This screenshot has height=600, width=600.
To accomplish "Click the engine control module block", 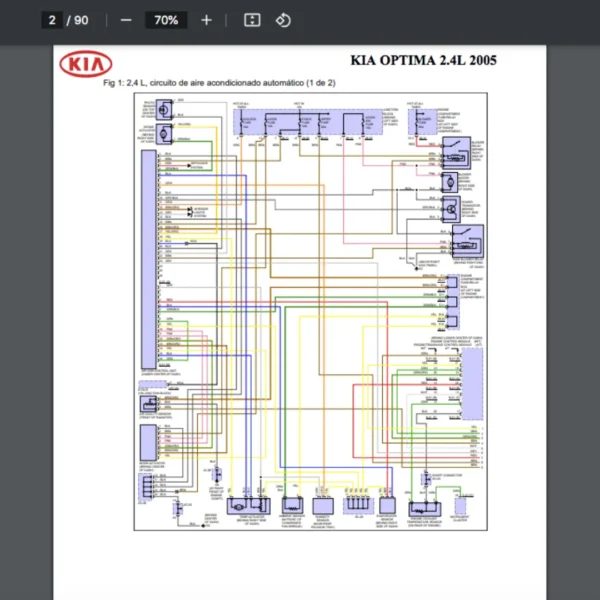I will (x=471, y=372).
